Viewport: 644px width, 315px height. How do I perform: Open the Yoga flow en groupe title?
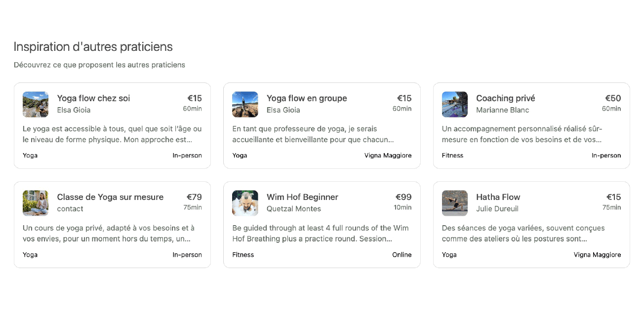coord(307,98)
